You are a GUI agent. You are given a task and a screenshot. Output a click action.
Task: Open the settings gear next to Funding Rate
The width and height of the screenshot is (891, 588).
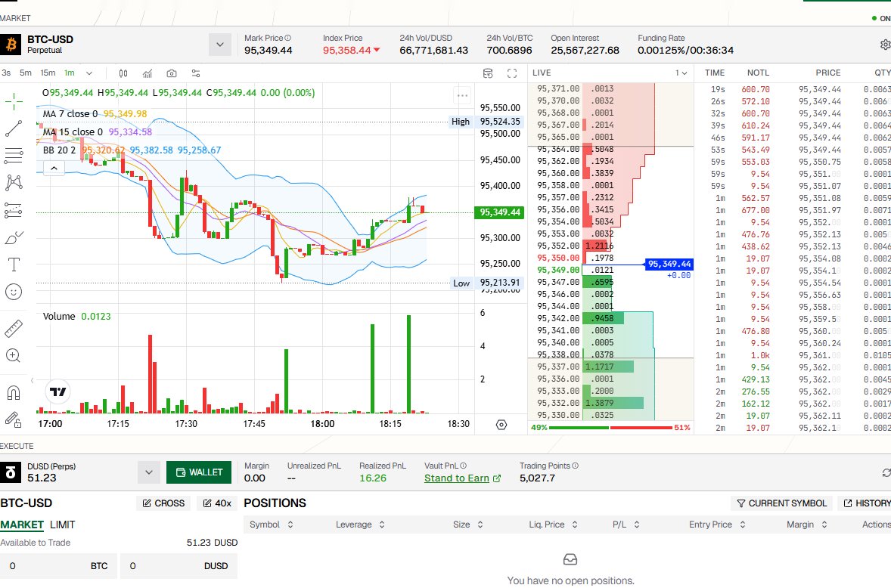click(x=885, y=45)
